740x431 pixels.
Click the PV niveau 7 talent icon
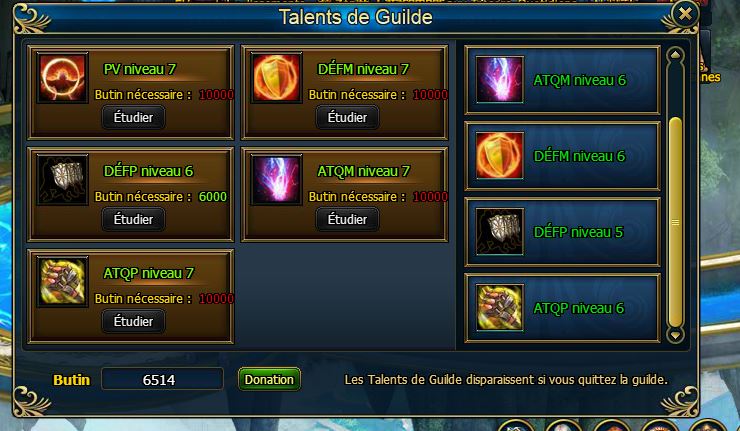pyautogui.click(x=63, y=77)
